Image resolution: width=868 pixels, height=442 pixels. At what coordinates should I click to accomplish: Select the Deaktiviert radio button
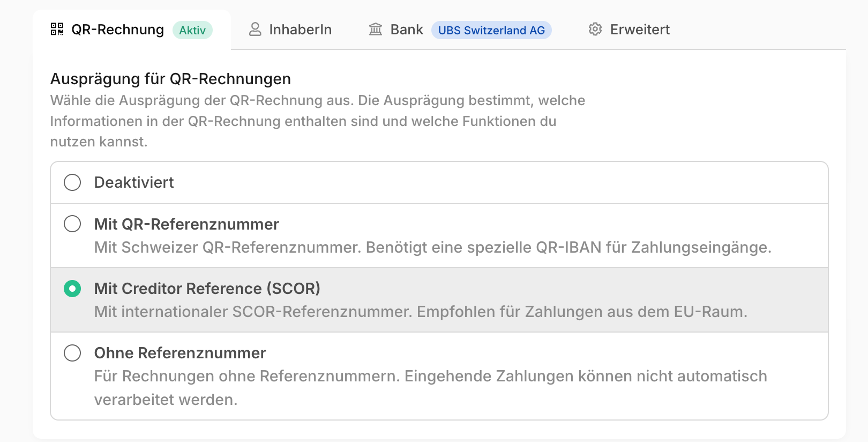[72, 182]
